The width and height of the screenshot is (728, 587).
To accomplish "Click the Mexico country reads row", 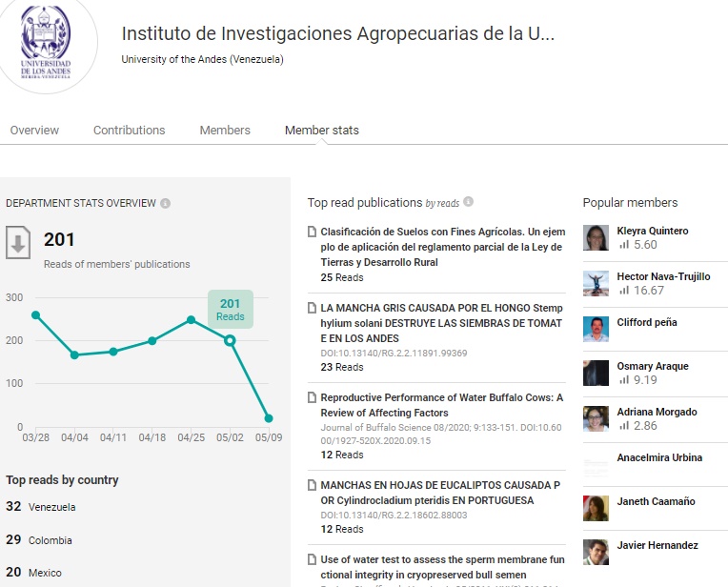I will [x=33, y=573].
